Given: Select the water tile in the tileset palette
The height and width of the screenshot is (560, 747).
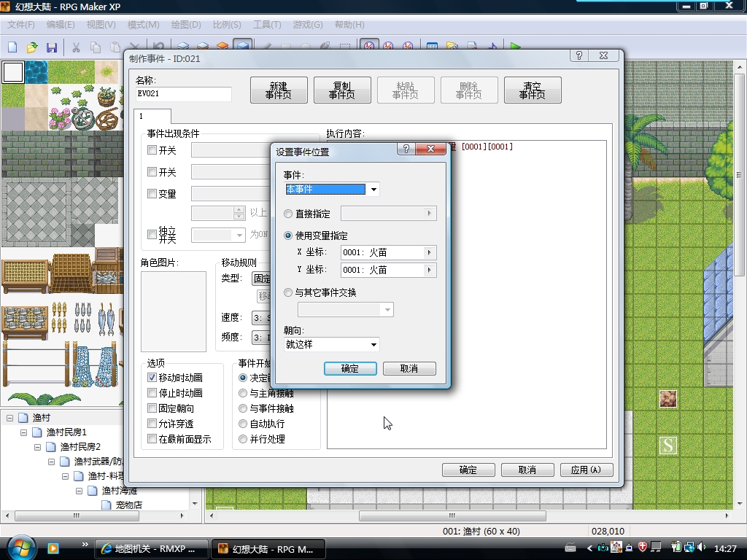Looking at the screenshot, I should (36, 72).
